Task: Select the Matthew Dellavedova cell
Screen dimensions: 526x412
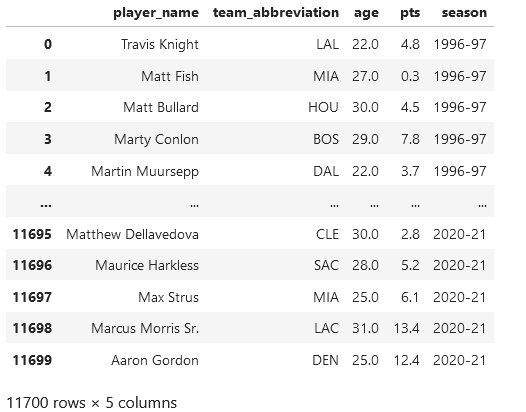Action: tap(133, 234)
